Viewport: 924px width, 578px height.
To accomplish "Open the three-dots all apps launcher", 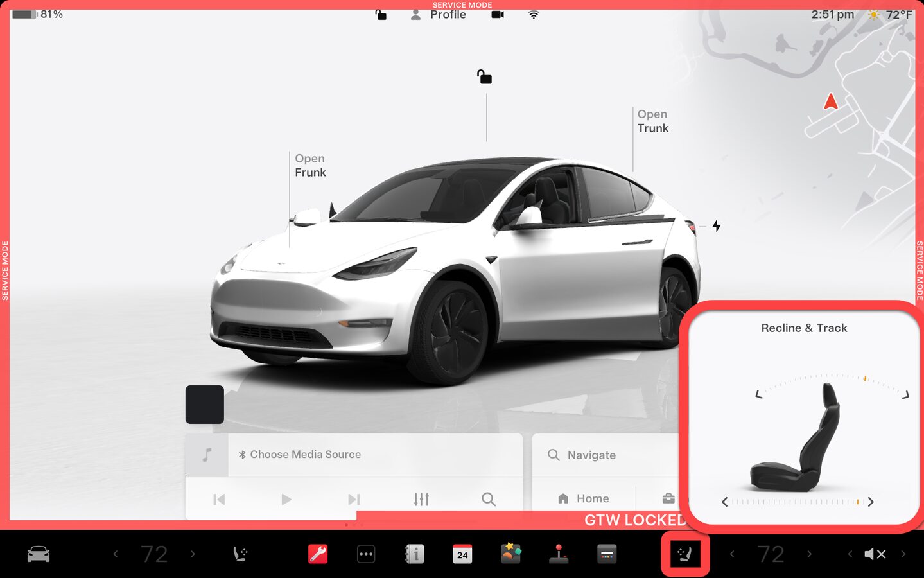I will (x=366, y=554).
